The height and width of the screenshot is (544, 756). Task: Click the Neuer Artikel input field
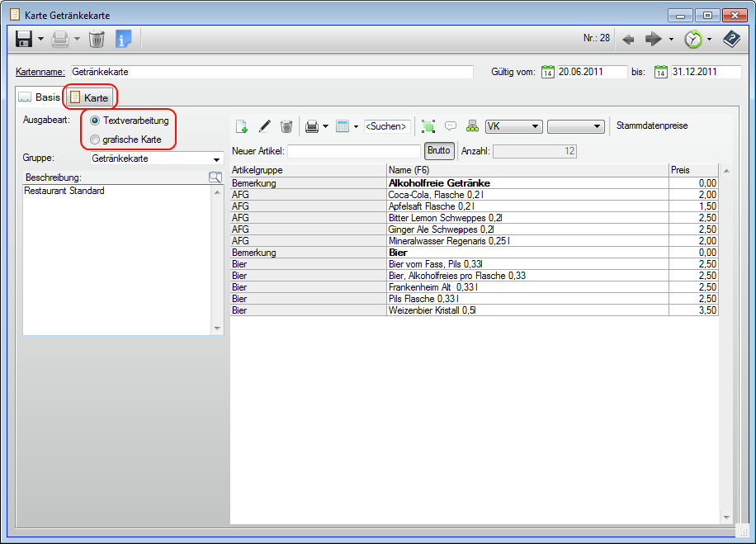(x=354, y=151)
